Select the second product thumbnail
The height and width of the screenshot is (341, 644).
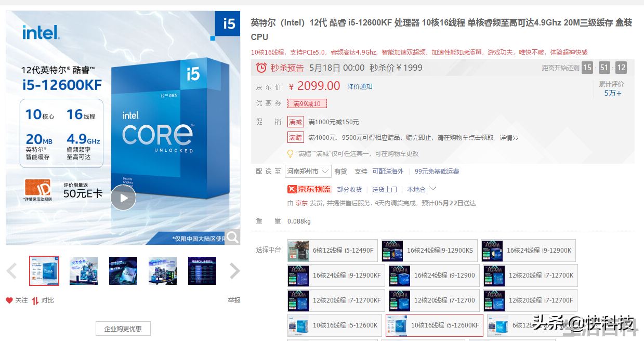pos(84,271)
